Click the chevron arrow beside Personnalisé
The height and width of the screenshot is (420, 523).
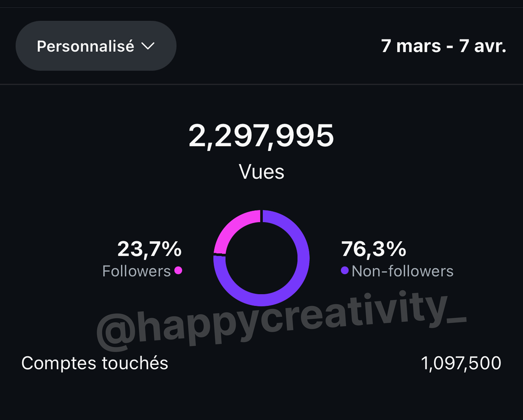[148, 46]
